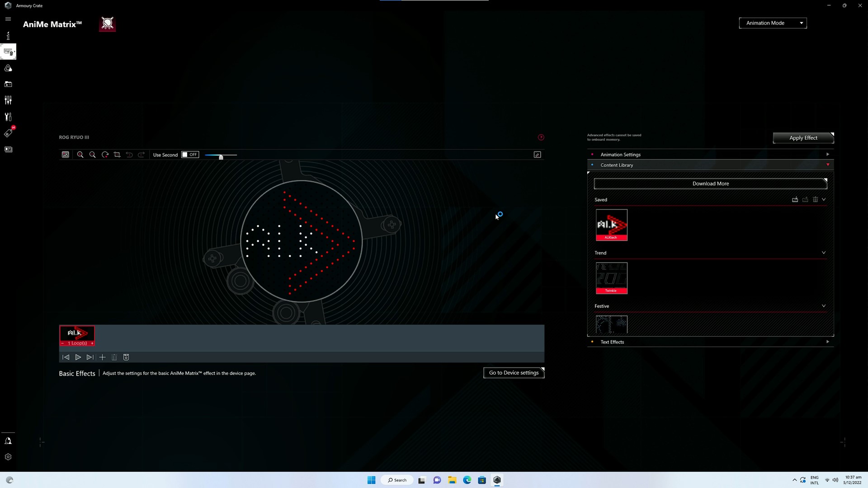Open the user account icon in the sidebar
This screenshot has height=488, width=868.
click(x=8, y=441)
